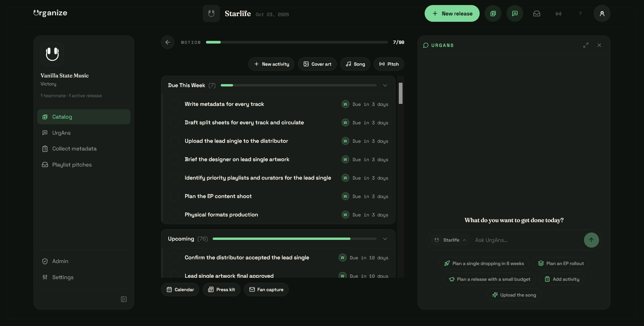The height and width of the screenshot is (326, 644).
Task: Check off Physical formats production
Action: pos(174,215)
